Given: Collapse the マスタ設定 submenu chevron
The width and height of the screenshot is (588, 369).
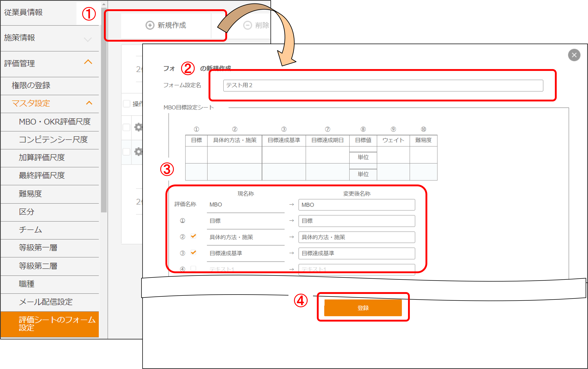Looking at the screenshot, I should point(89,103).
